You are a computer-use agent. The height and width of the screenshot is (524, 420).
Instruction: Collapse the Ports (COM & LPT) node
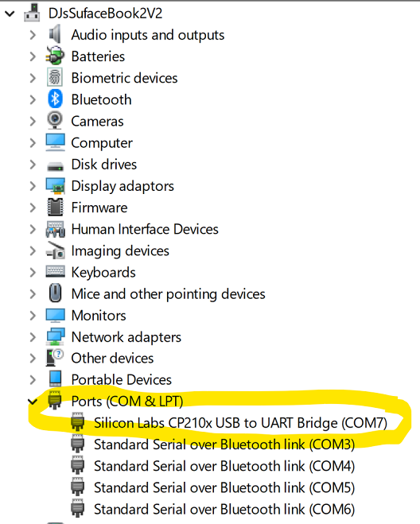coord(33,401)
